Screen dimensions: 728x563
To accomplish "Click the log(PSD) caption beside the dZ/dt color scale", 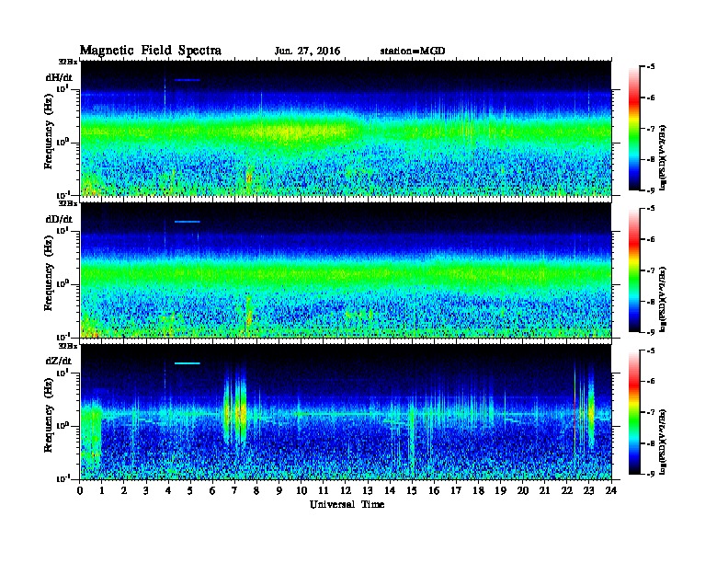I will 663,442.
